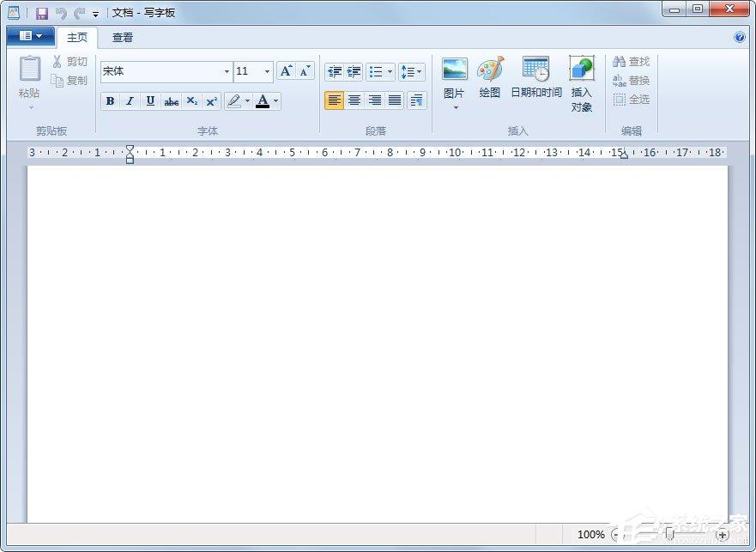Click the 查找 find button
Image resolution: width=756 pixels, height=552 pixels.
tap(632, 62)
